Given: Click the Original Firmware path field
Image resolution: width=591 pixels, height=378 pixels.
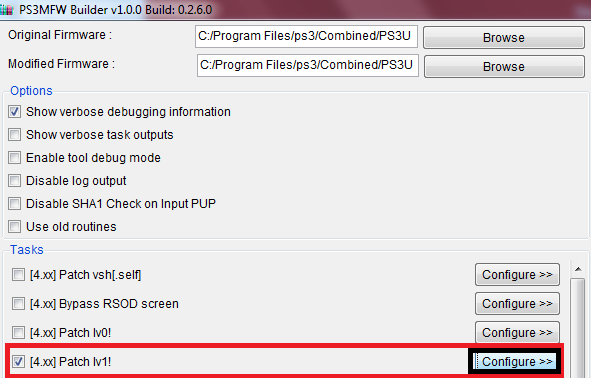Looking at the screenshot, I should click(306, 36).
